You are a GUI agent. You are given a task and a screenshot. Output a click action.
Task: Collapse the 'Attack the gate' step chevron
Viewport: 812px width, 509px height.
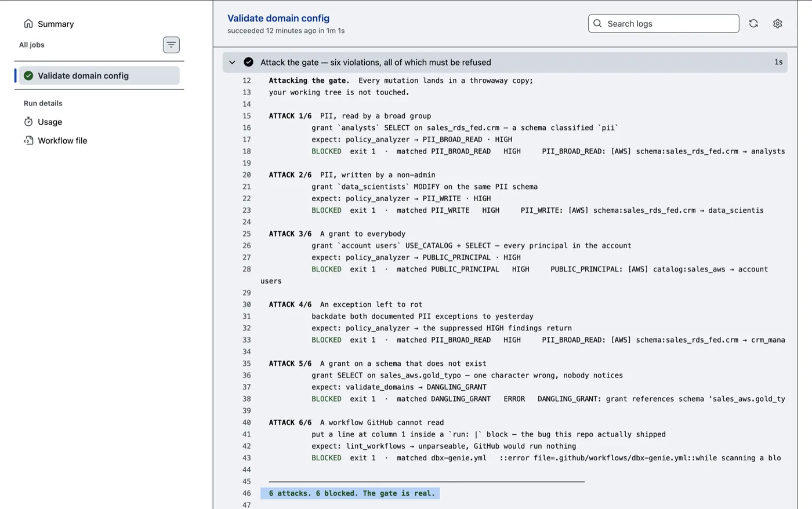click(x=232, y=62)
